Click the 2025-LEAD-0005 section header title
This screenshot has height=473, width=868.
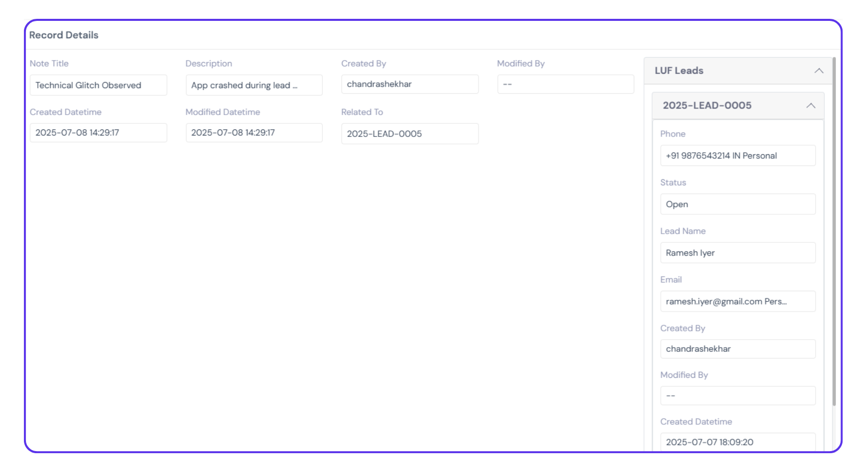coord(707,105)
